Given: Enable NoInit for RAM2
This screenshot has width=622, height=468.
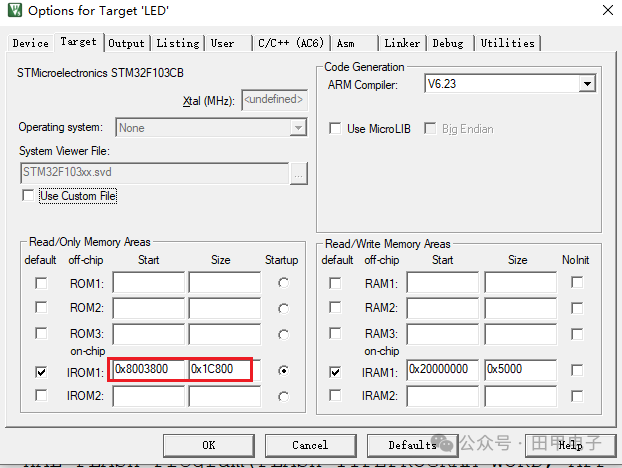Looking at the screenshot, I should click(577, 308).
